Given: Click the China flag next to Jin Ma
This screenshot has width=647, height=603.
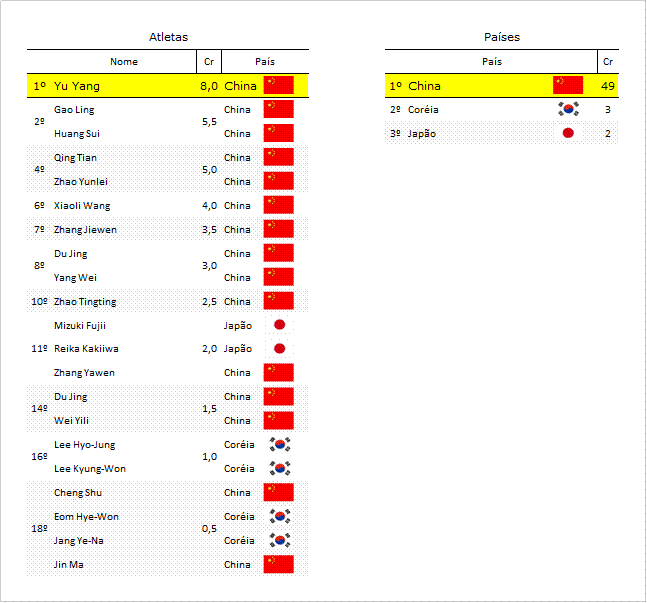Looking at the screenshot, I should click(279, 564).
